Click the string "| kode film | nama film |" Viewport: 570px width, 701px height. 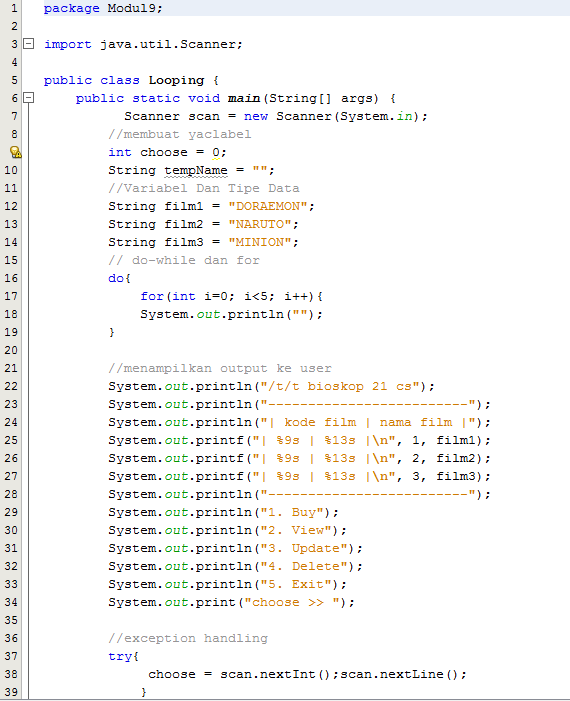pyautogui.click(x=367, y=422)
